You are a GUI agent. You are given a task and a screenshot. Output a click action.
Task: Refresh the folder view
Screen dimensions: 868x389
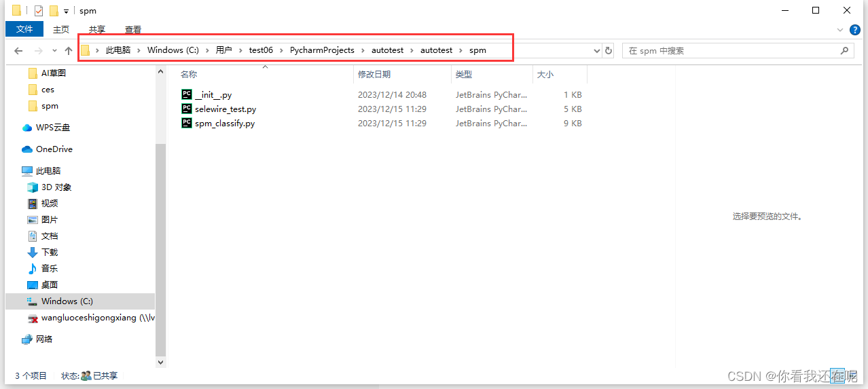[609, 51]
